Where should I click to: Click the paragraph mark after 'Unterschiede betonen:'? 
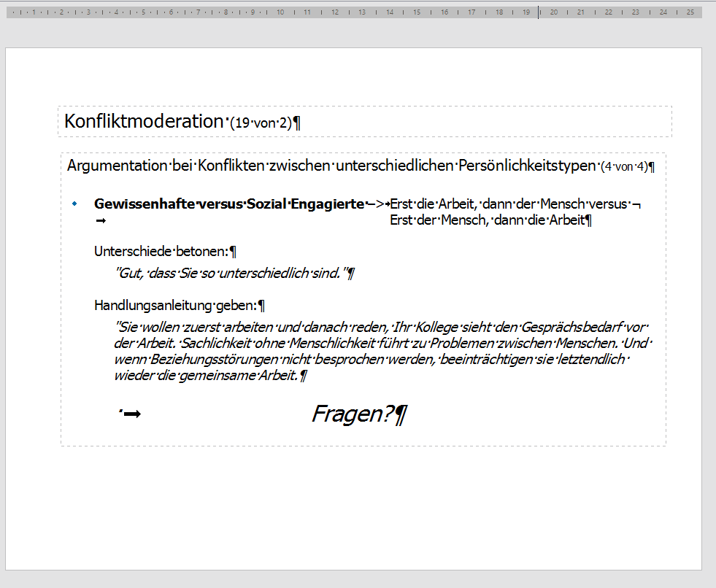point(233,252)
